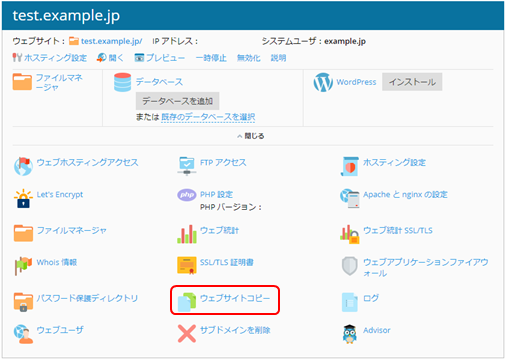Click the web application firewall shield icon
The height and width of the screenshot is (360, 506).
tap(350, 266)
